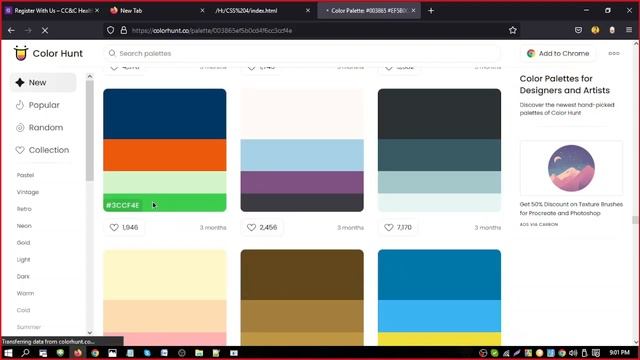Filter palettes by Cold tag

(x=23, y=310)
